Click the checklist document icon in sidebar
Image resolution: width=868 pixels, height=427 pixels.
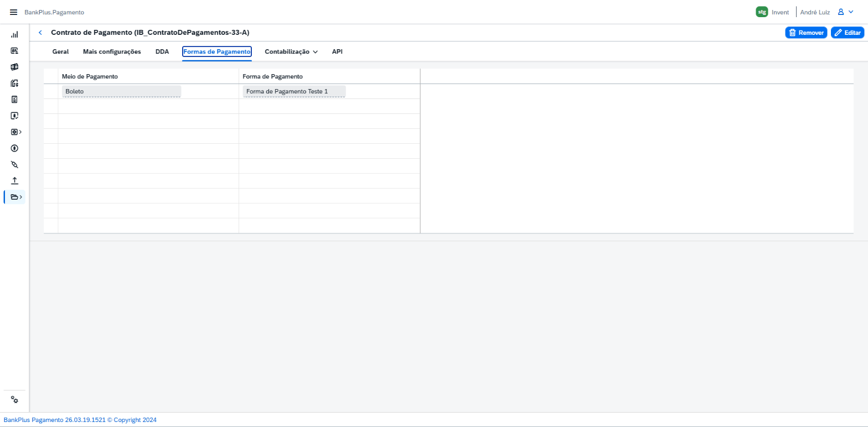14,100
